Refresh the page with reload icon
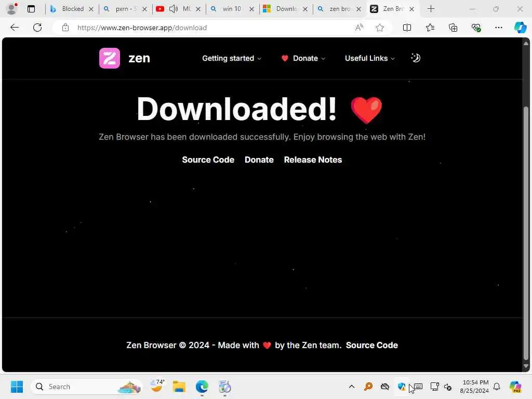 [37, 28]
